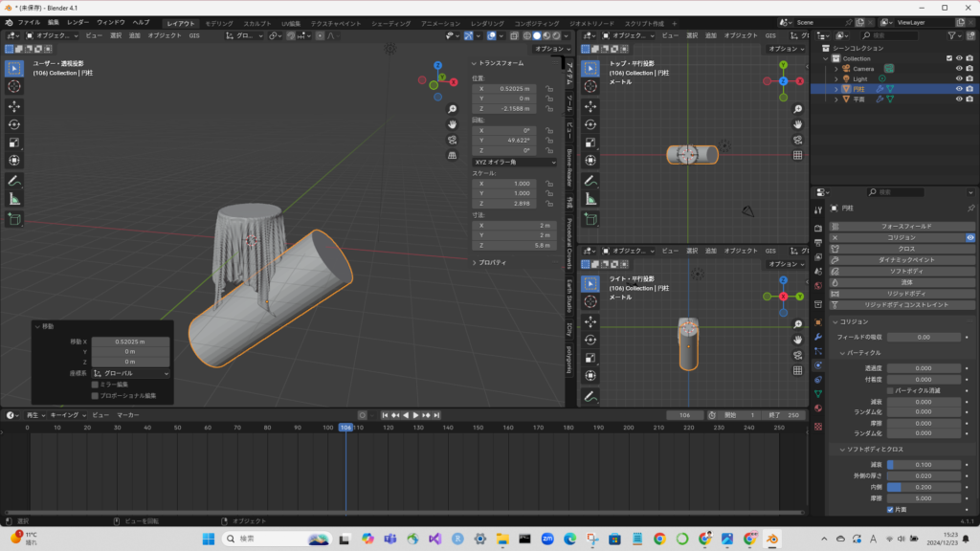Screen dimensions: 980x551
Task: Activate the 3D Cursor tool
Action: (14, 86)
